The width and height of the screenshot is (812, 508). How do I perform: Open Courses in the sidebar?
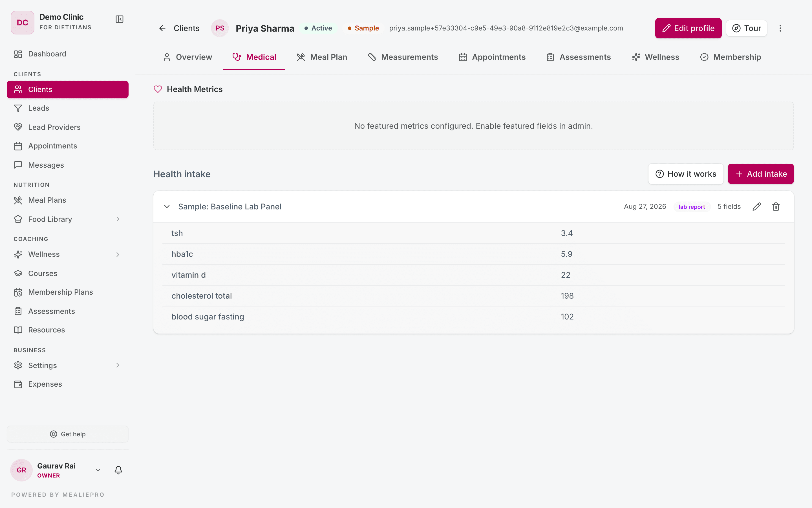(x=67, y=273)
